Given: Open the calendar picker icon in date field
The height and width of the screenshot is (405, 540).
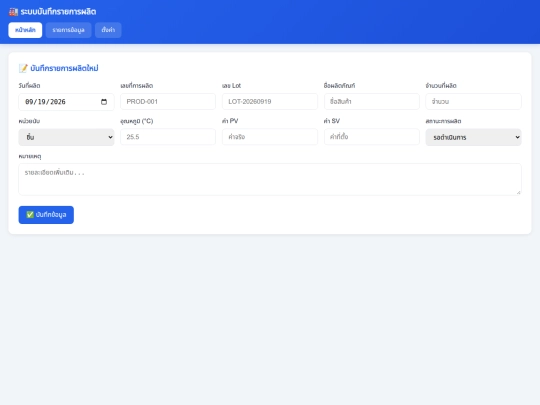Looking at the screenshot, I should tap(104, 102).
